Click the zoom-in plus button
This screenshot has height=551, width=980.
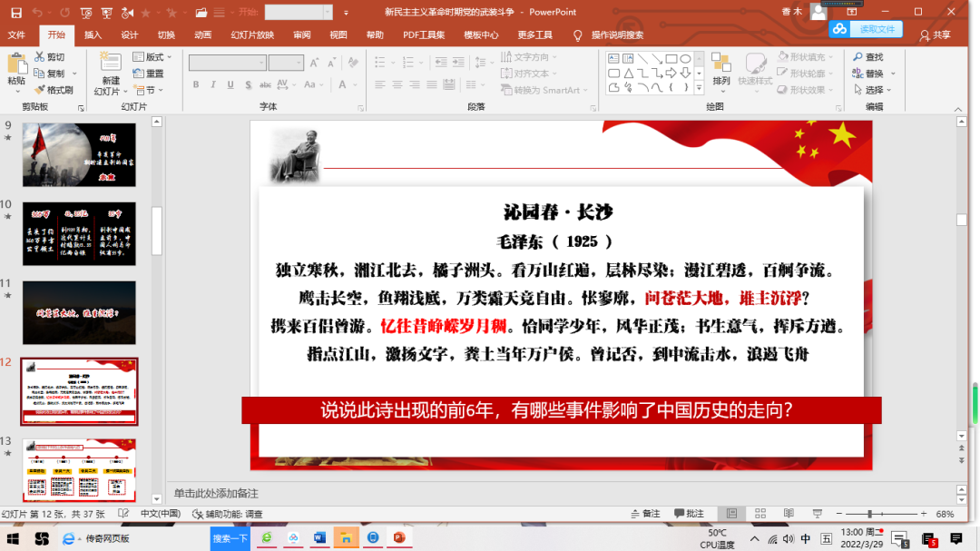click(x=924, y=514)
